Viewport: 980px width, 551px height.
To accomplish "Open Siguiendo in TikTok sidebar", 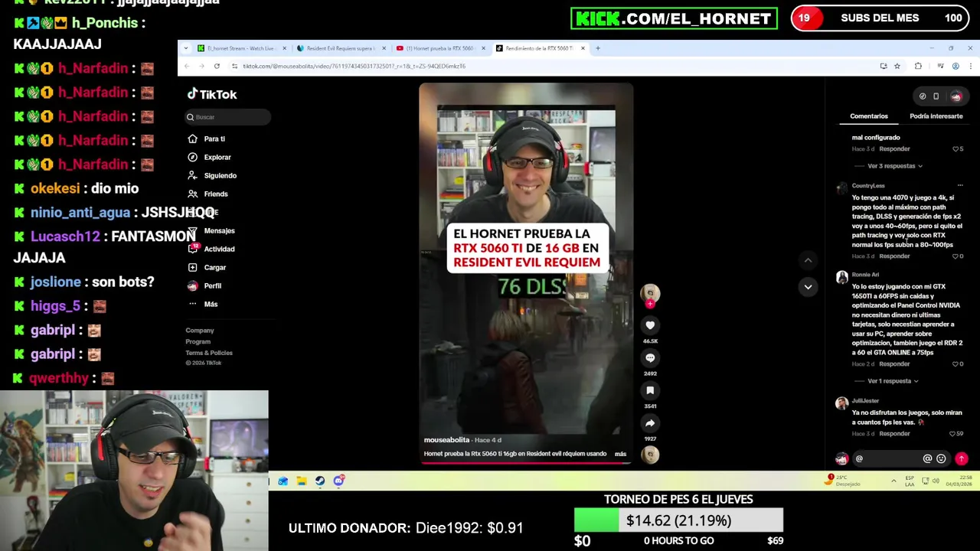I will click(213, 175).
